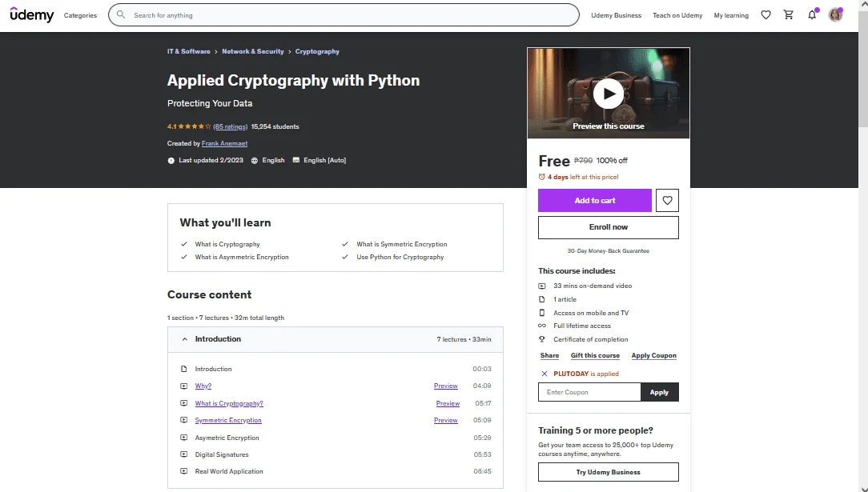Viewport: 868px width, 492px height.
Task: Click 'Real World Application' lecture title
Action: pos(229,471)
